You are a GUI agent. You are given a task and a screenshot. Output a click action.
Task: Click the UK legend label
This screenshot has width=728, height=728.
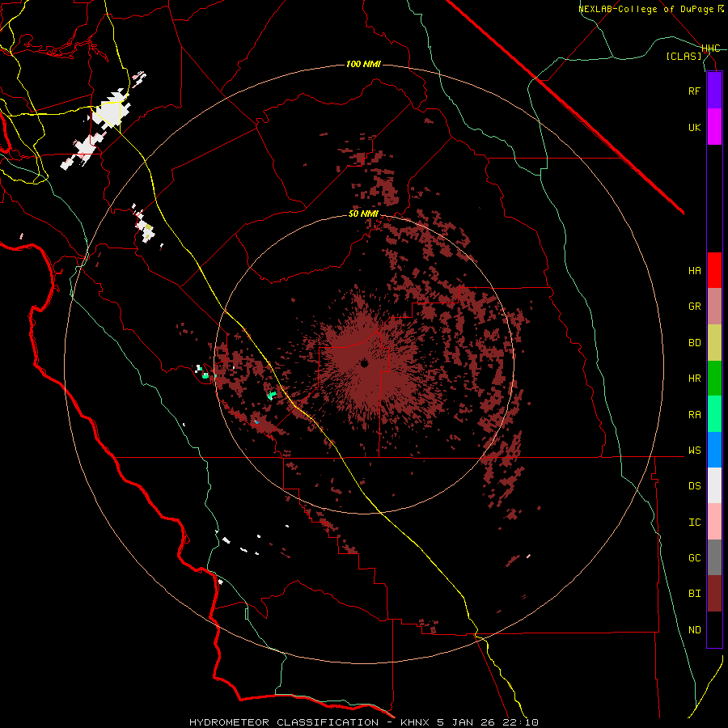click(x=694, y=127)
